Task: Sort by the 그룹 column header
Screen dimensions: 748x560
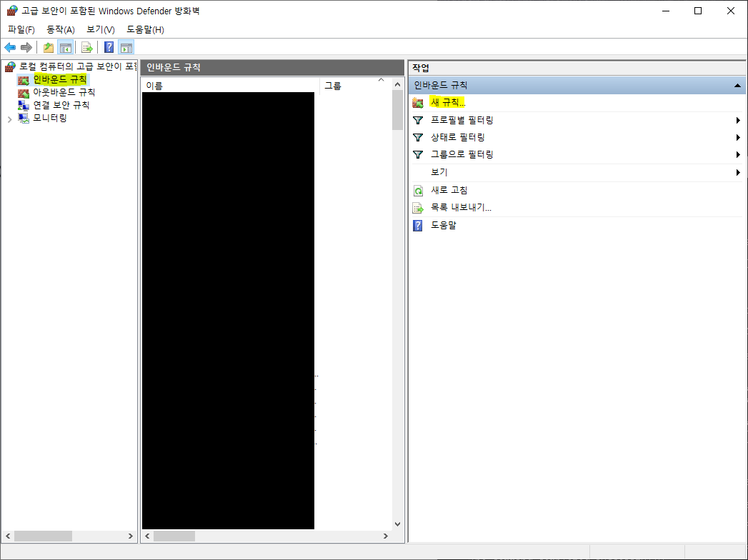Action: click(x=355, y=86)
